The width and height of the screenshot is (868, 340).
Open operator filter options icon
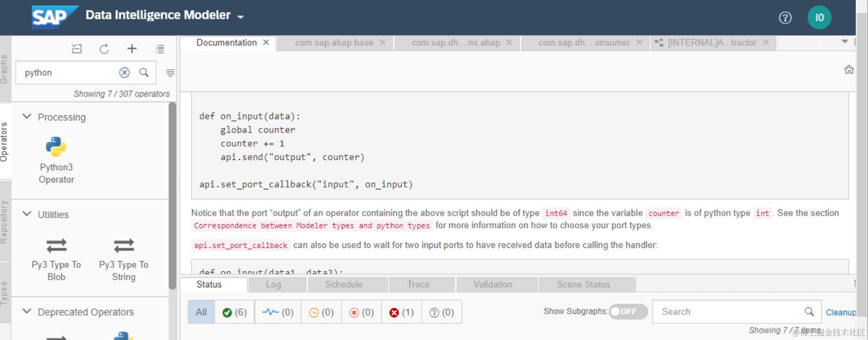[170, 73]
